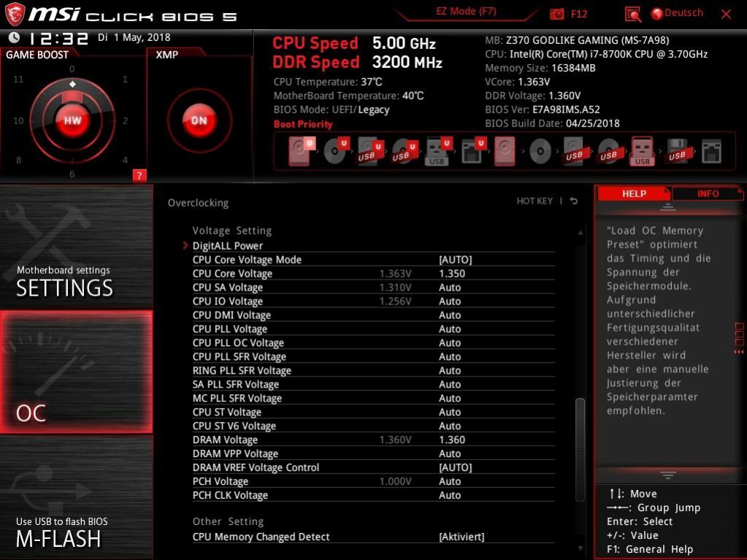Change language via Deutsch label
The image size is (747, 560).
[x=683, y=13]
